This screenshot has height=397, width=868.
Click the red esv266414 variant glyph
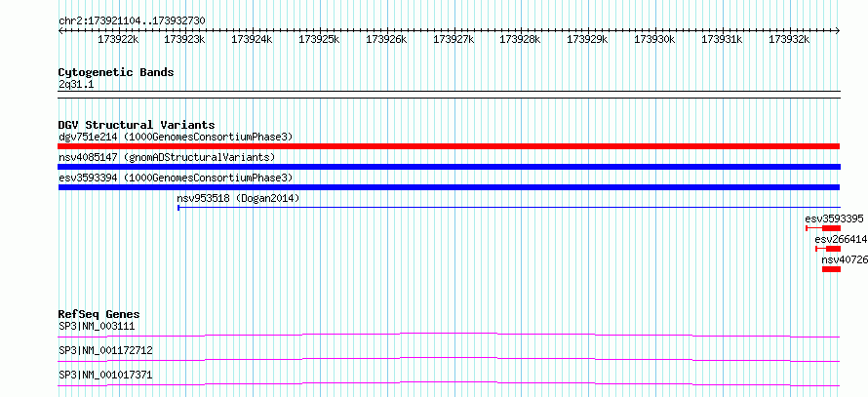[828, 249]
